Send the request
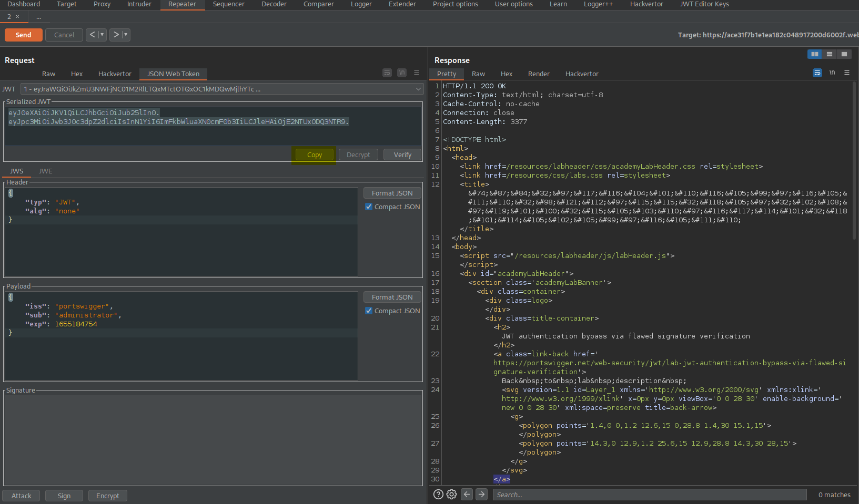The height and width of the screenshot is (504, 859). coord(24,35)
